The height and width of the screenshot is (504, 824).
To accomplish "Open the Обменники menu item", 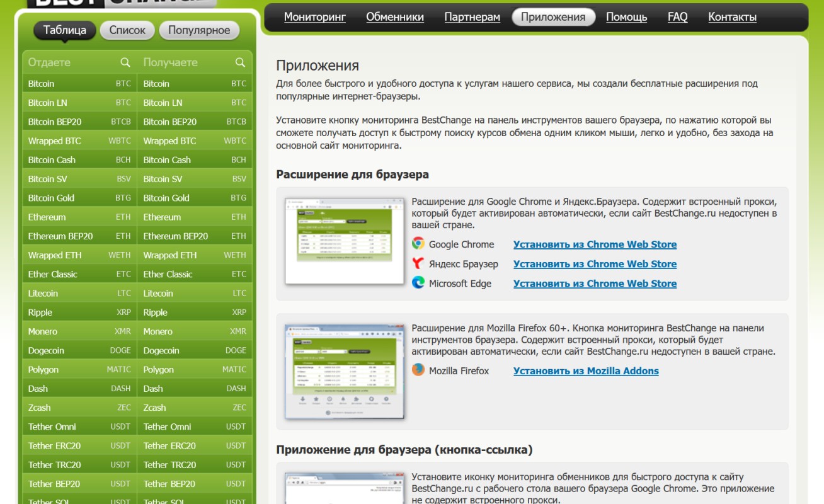I will click(395, 17).
